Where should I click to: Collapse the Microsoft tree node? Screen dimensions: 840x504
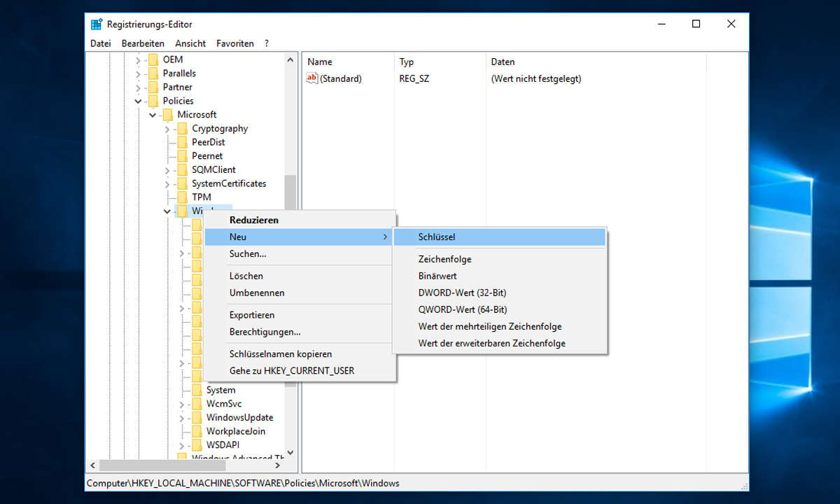tap(153, 115)
